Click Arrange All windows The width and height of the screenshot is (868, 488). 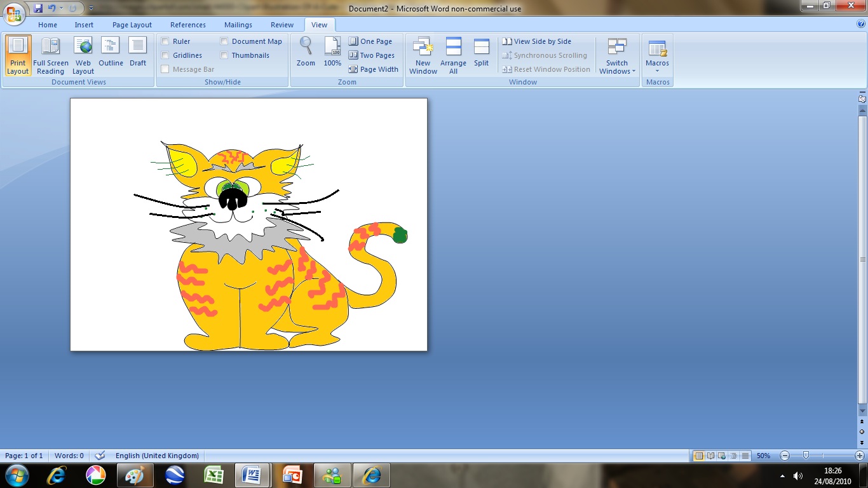(453, 55)
